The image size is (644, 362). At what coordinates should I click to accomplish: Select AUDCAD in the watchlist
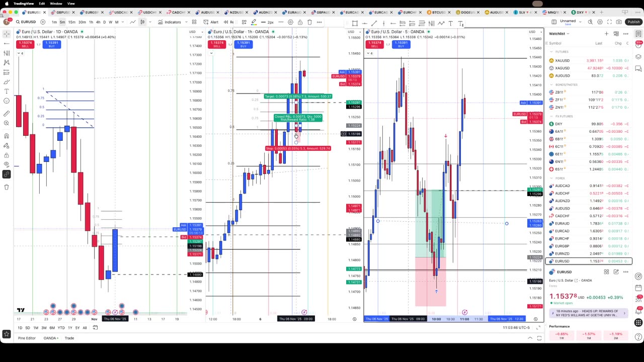589,186
